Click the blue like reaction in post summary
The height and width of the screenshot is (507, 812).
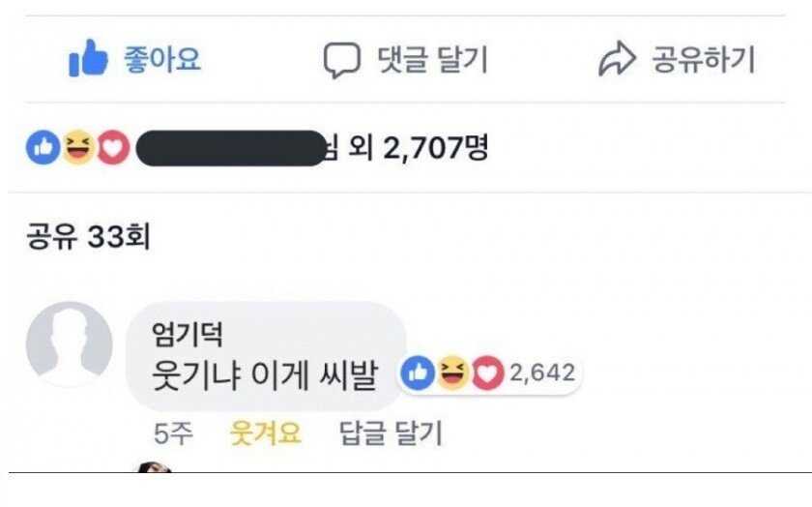(x=42, y=148)
